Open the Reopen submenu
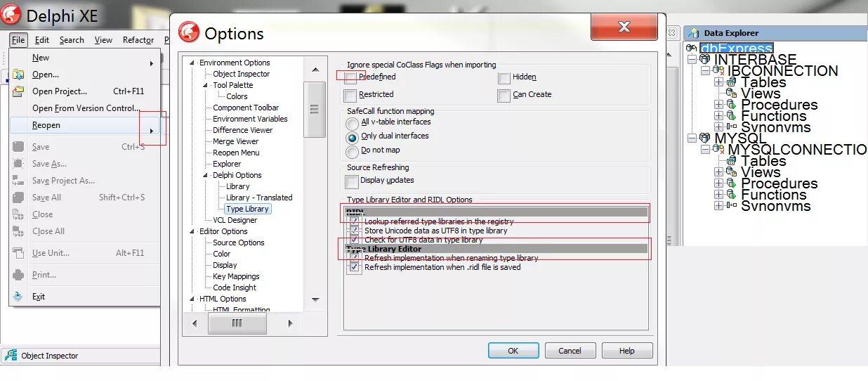 85,125
